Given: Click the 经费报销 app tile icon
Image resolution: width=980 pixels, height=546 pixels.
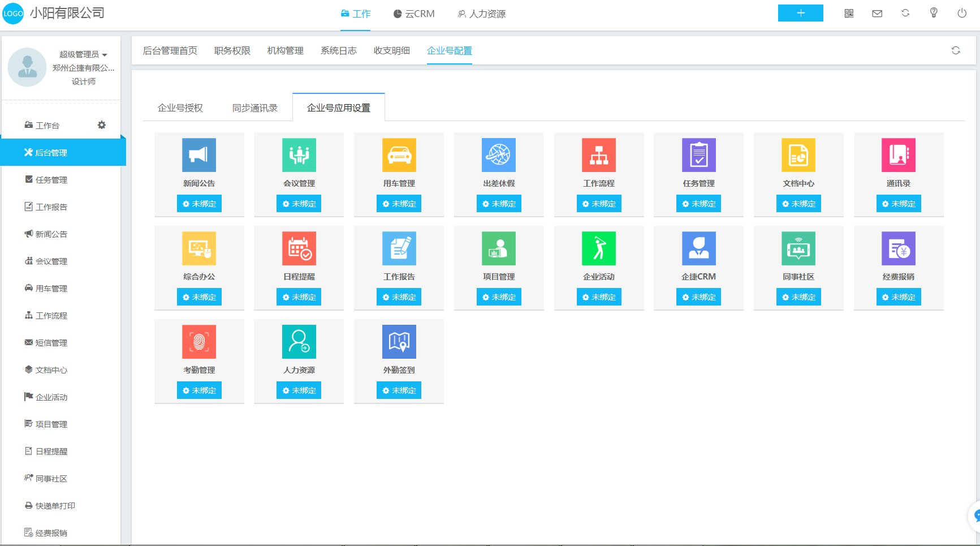Looking at the screenshot, I should pyautogui.click(x=899, y=248).
